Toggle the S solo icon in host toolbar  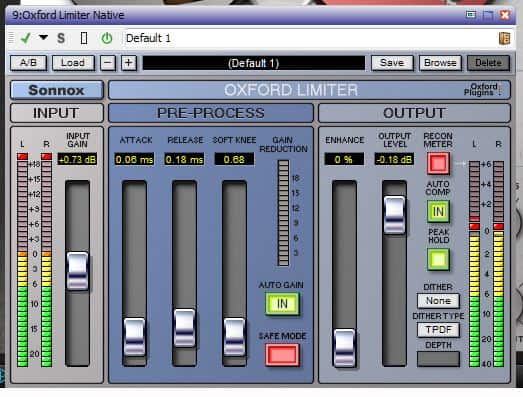coord(61,38)
